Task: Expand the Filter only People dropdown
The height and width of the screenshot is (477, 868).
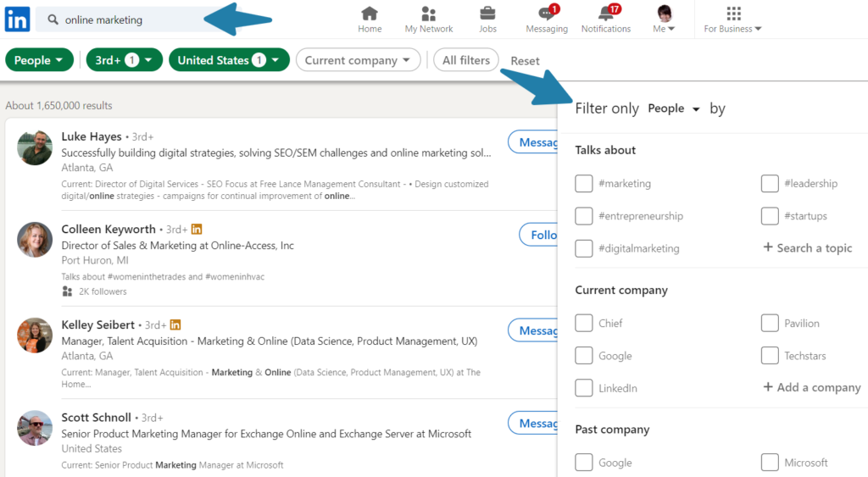Action: coord(674,108)
